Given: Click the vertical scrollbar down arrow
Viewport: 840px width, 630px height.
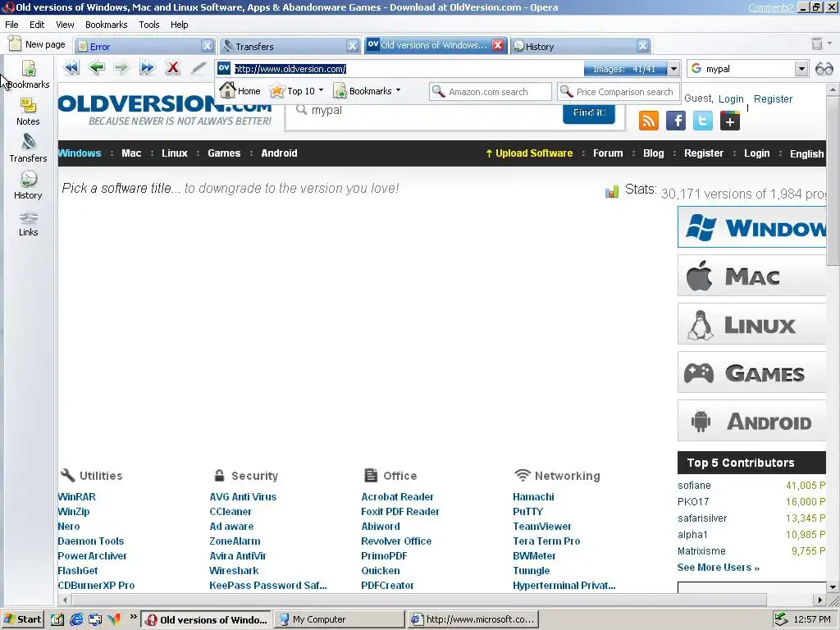Looking at the screenshot, I should click(x=833, y=587).
